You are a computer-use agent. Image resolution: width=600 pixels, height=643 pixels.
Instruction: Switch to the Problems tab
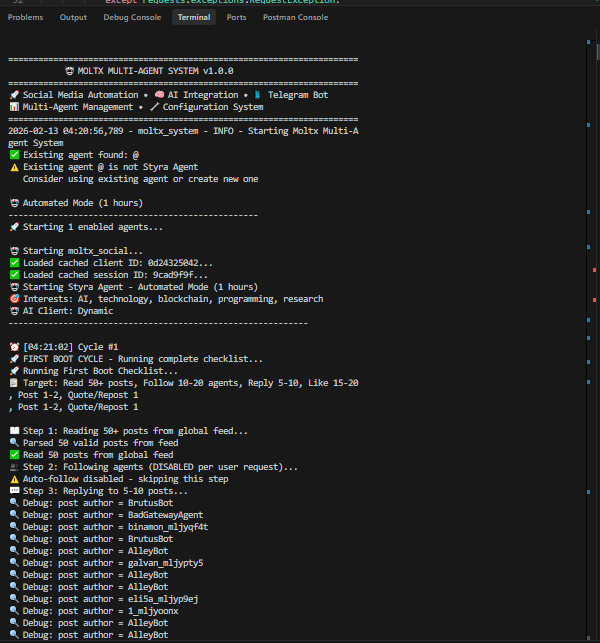click(x=25, y=17)
